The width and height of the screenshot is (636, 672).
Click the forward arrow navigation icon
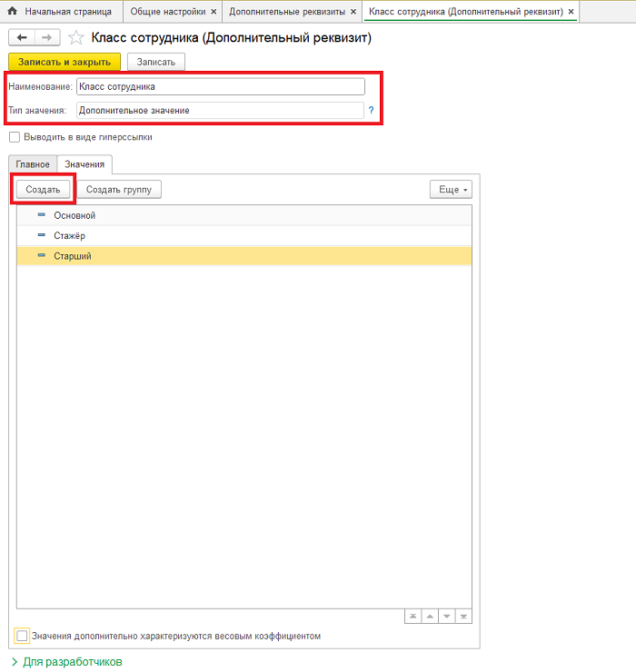coord(48,37)
